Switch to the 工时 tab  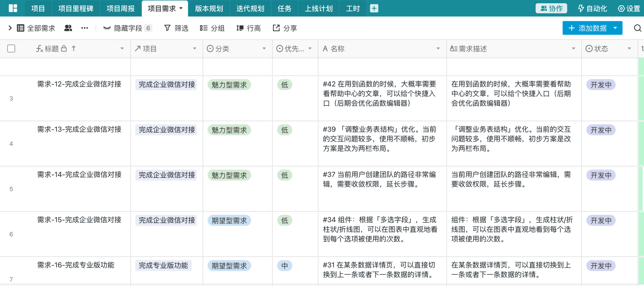[x=353, y=8]
